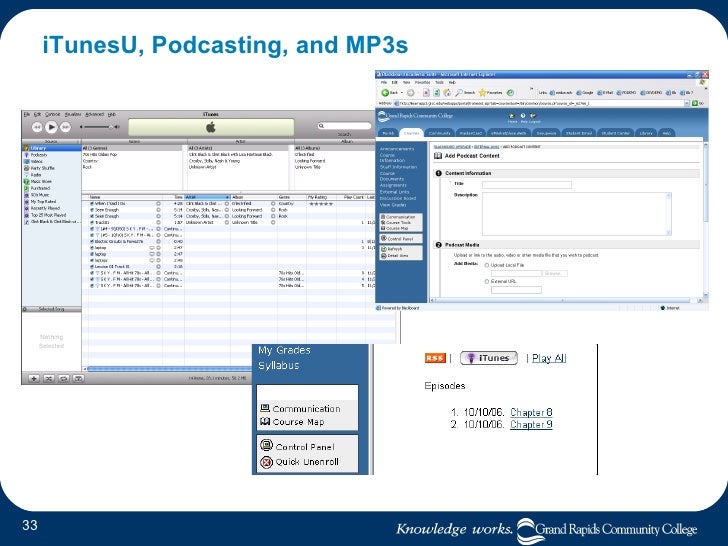
Task: Open Announcements in browser course menu
Action: click(x=397, y=149)
